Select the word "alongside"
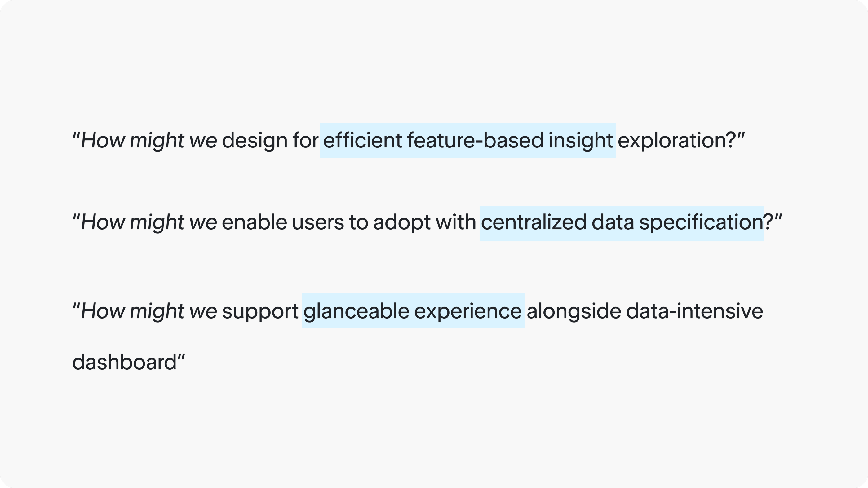The height and width of the screenshot is (488, 868). (574, 311)
